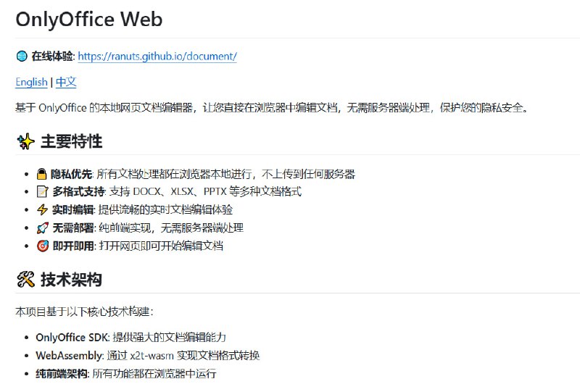
Task: Click the 主要特性 heading text
Action: (71, 141)
